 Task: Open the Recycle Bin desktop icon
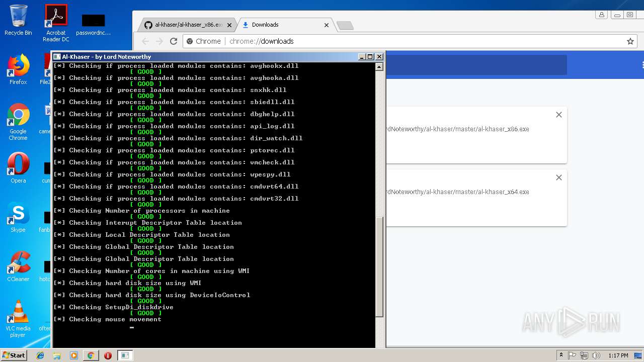click(18, 20)
